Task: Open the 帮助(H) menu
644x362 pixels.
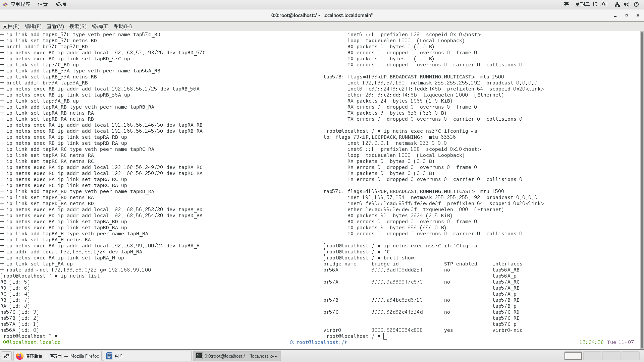Action: coord(123,26)
